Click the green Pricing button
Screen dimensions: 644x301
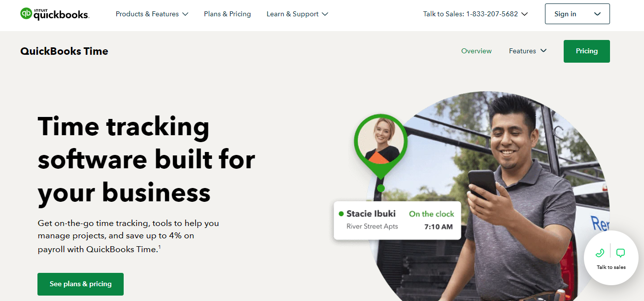pyautogui.click(x=587, y=51)
